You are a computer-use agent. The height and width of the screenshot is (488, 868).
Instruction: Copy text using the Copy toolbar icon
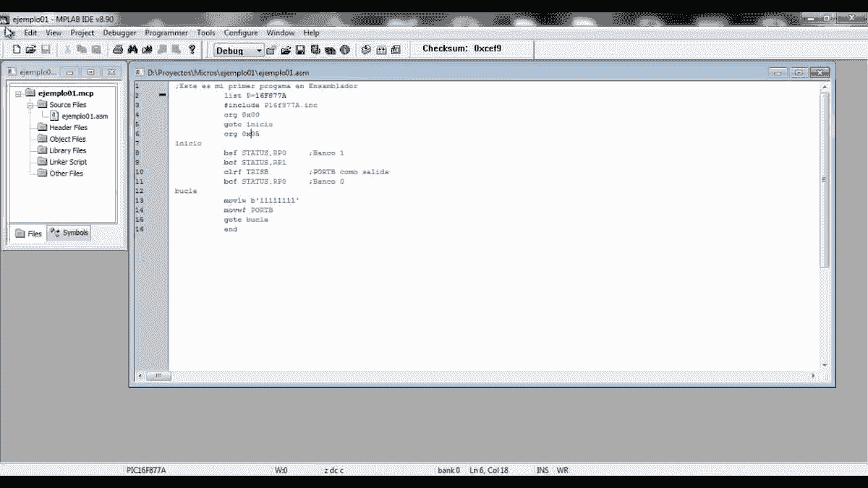point(83,48)
